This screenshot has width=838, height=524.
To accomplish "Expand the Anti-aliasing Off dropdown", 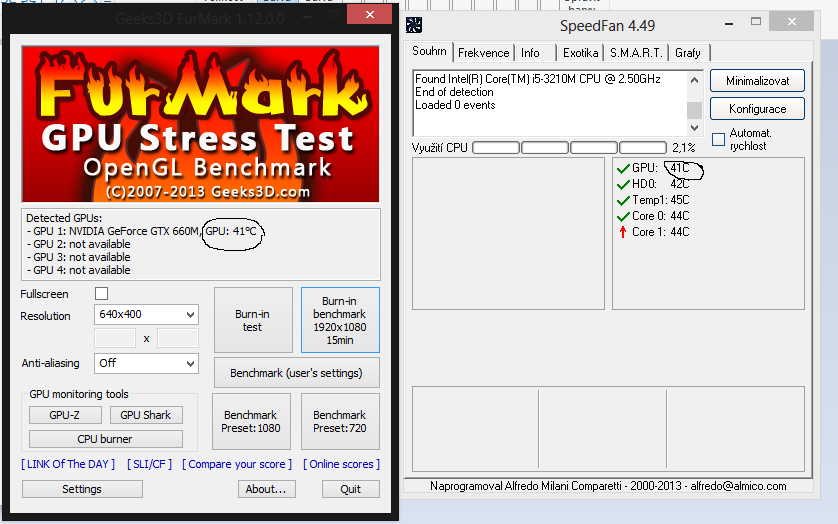I will [x=146, y=364].
